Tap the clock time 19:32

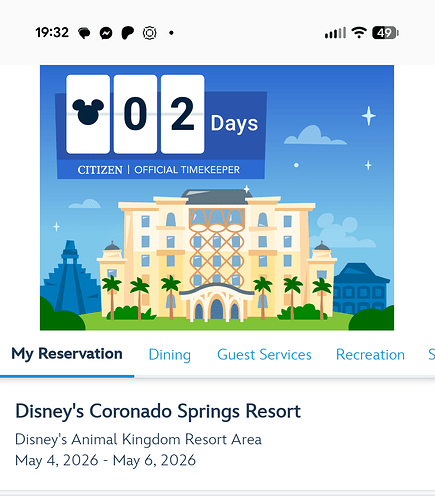click(52, 33)
